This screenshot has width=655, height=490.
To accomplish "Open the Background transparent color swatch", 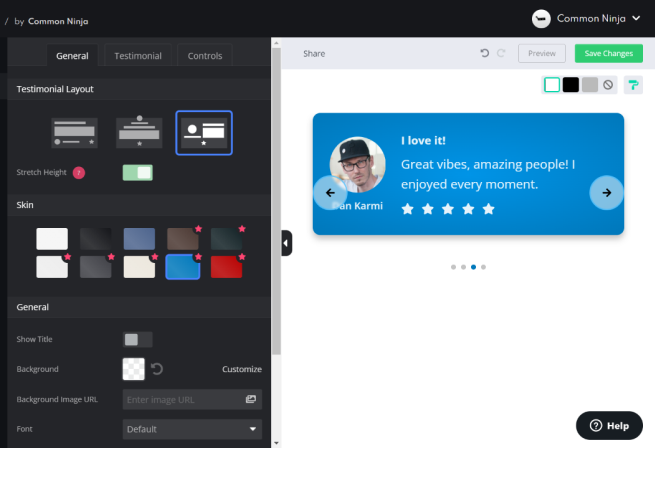I will [x=133, y=369].
